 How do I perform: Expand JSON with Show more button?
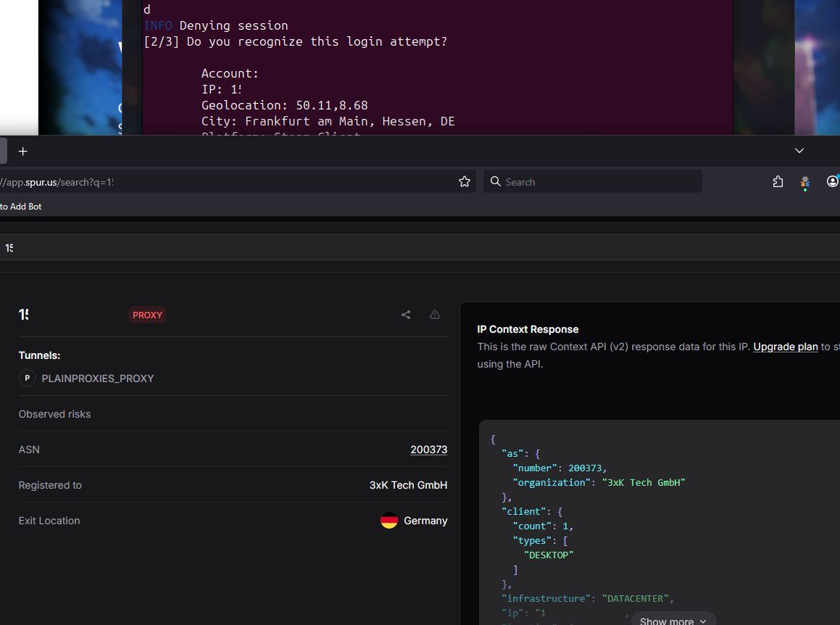pos(672,621)
